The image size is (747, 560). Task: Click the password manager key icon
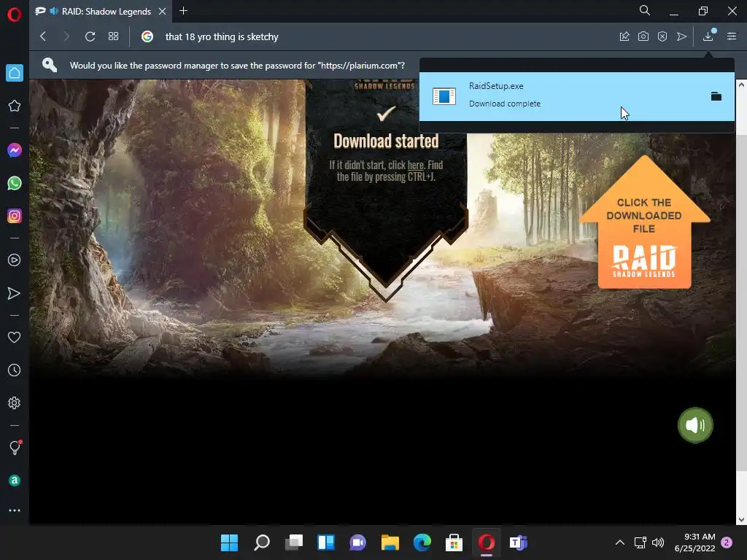tap(50, 65)
